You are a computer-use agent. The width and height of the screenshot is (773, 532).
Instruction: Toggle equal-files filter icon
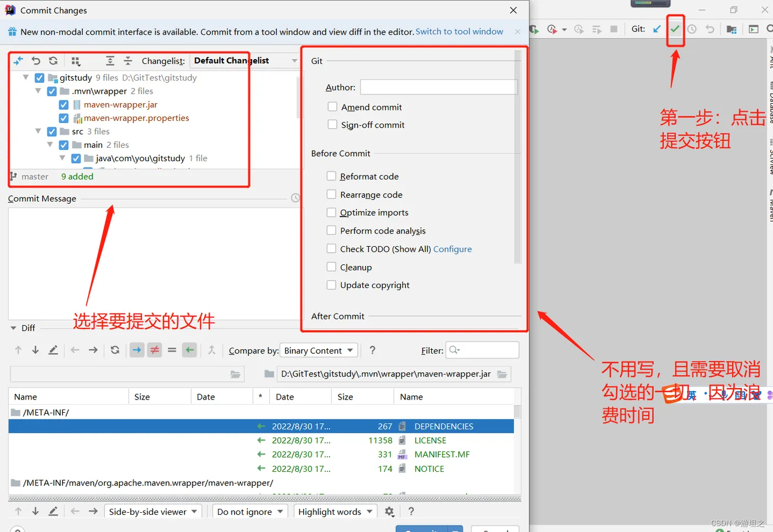pyautogui.click(x=172, y=350)
